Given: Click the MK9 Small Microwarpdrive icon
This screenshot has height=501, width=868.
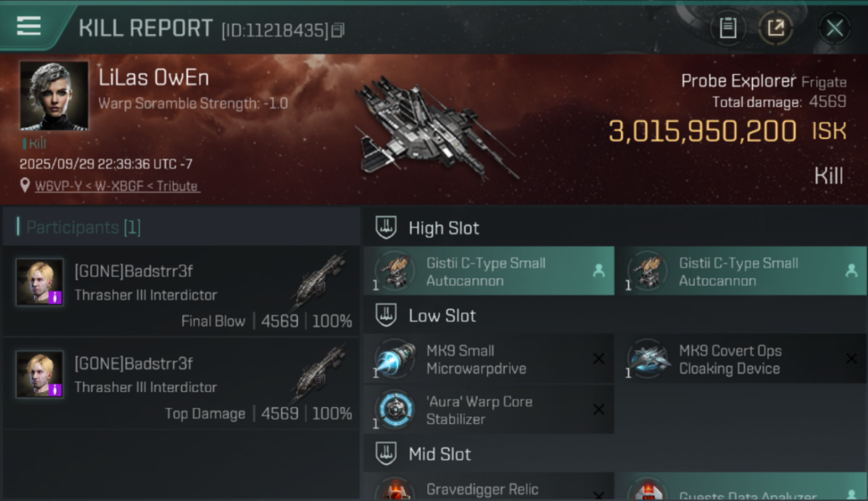Looking at the screenshot, I should (394, 359).
